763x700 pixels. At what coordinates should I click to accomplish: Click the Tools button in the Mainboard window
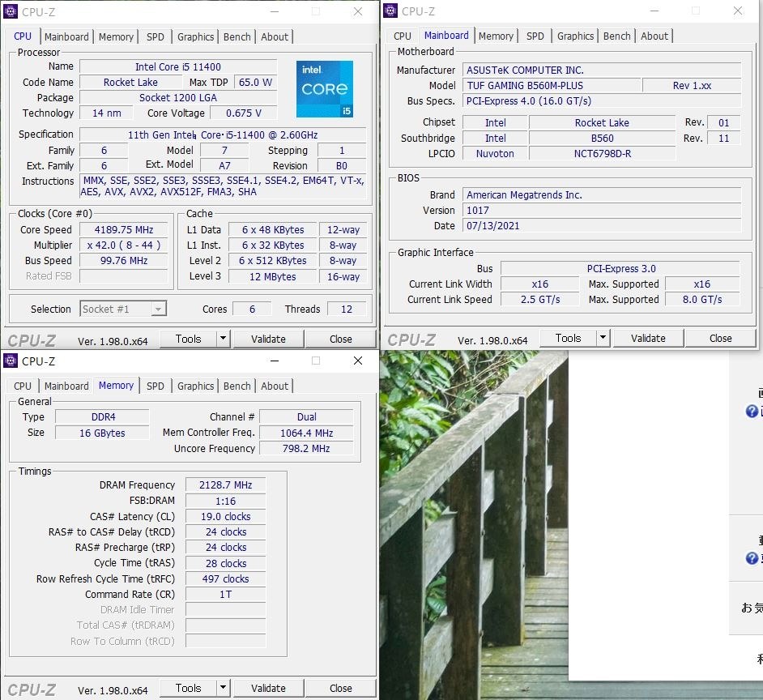click(x=569, y=338)
